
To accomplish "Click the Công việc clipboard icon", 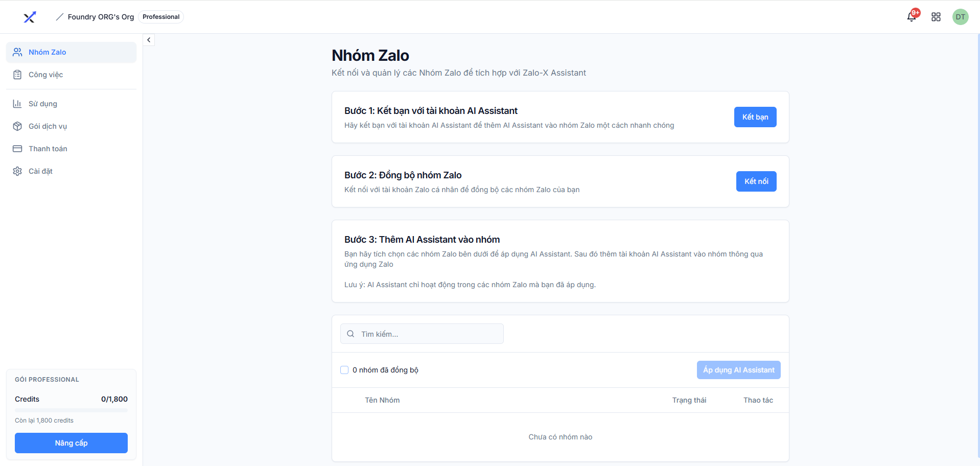I will (17, 75).
